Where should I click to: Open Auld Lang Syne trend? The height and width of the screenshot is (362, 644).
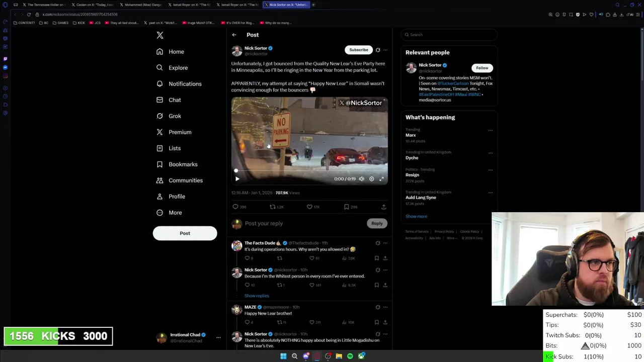pyautogui.click(x=421, y=198)
